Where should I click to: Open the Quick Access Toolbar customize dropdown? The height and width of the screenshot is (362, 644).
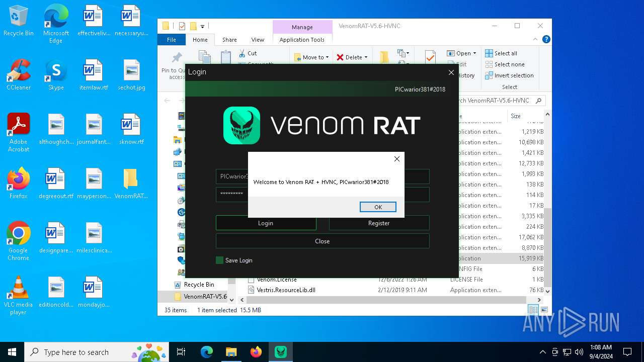click(202, 26)
